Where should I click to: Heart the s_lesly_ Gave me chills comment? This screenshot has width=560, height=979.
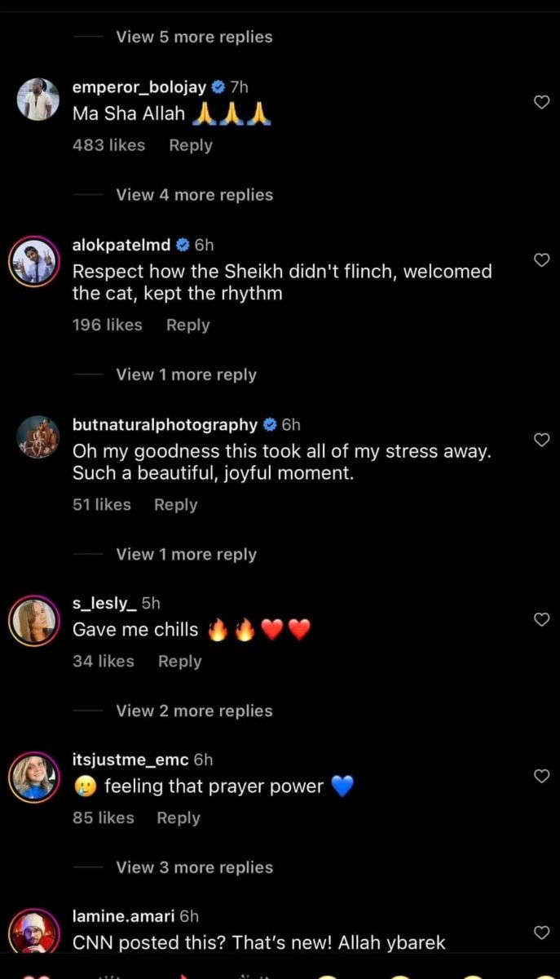pyautogui.click(x=541, y=619)
